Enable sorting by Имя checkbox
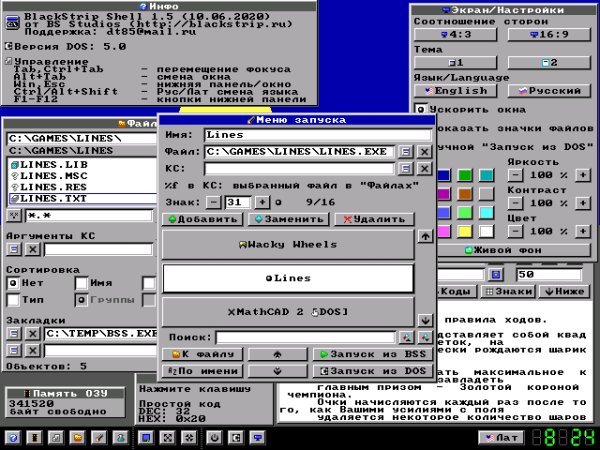The height and width of the screenshot is (450, 600). coord(82,283)
